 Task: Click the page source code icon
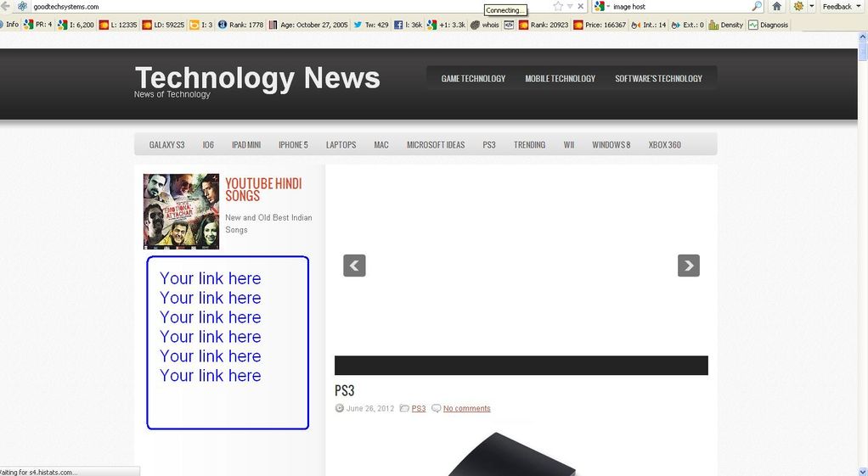pos(509,25)
